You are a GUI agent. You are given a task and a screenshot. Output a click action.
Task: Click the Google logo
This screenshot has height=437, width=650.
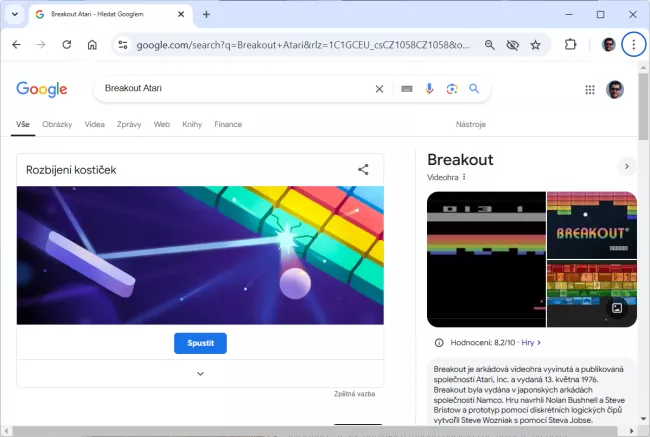coord(41,89)
